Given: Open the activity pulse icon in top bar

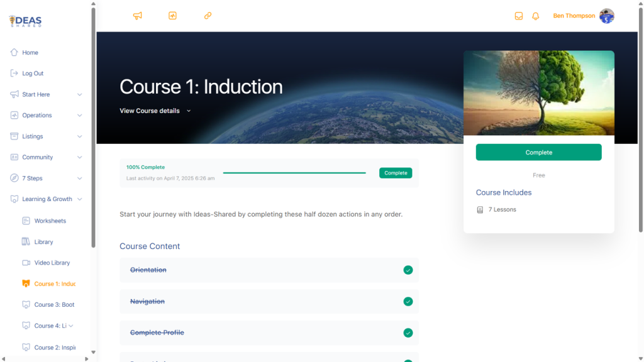Looking at the screenshot, I should (x=172, y=16).
